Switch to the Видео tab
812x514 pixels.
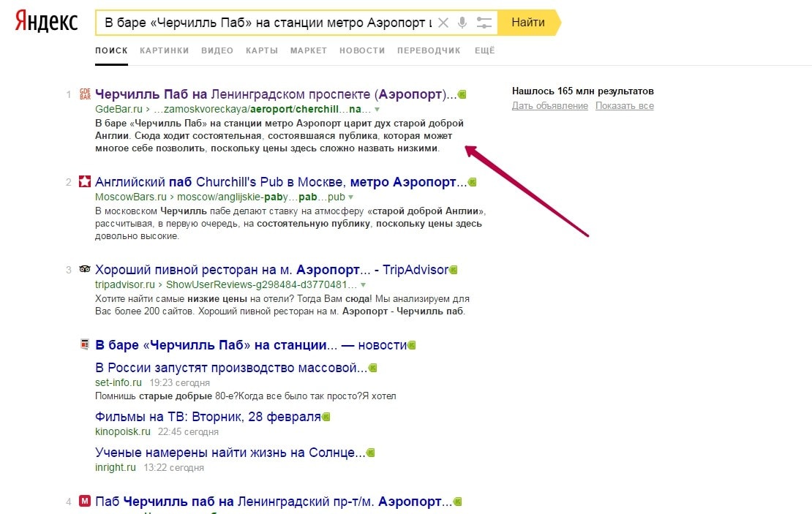217,50
